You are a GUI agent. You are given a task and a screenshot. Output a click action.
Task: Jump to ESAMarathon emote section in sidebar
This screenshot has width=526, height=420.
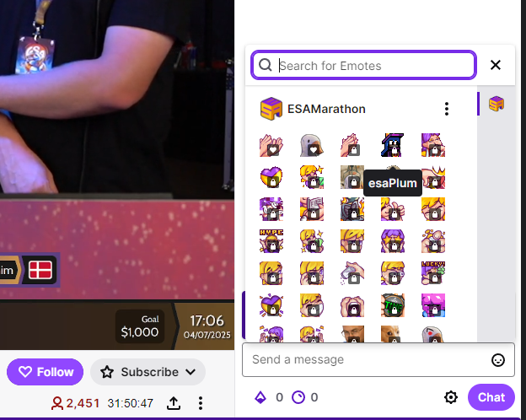[x=496, y=104]
